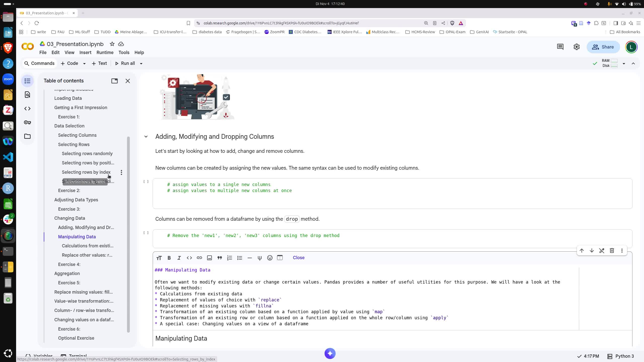
Task: Add a bulleted list
Action: [x=239, y=258]
